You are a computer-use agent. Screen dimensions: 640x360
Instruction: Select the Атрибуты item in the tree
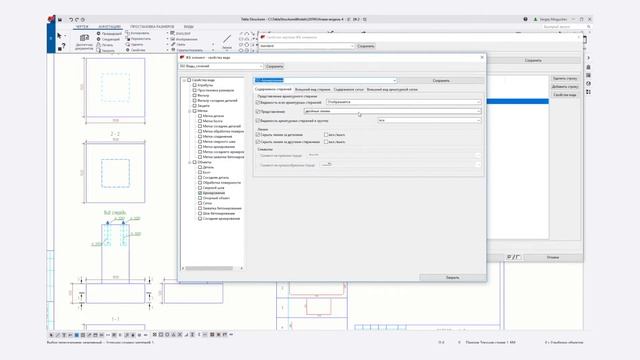point(205,85)
